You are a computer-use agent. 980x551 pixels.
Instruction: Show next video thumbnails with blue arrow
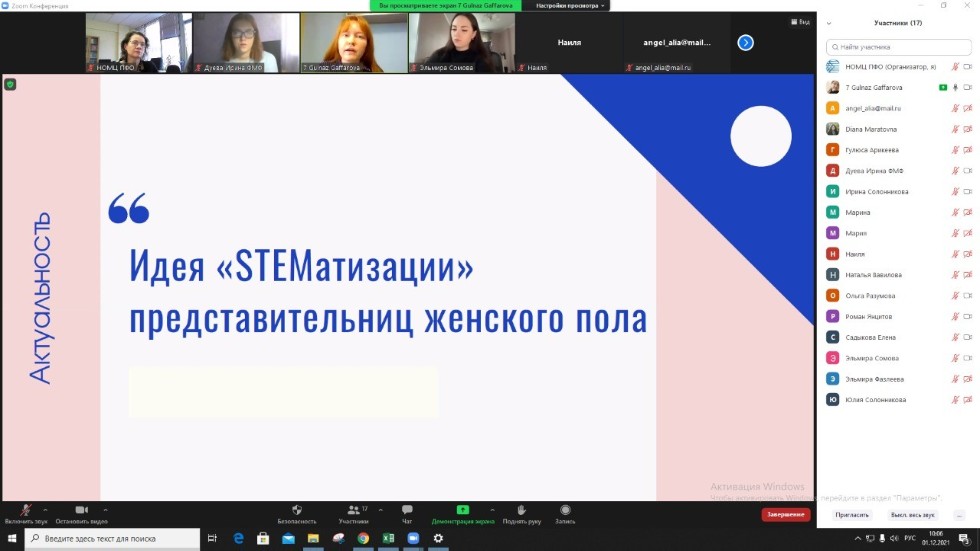tap(745, 42)
